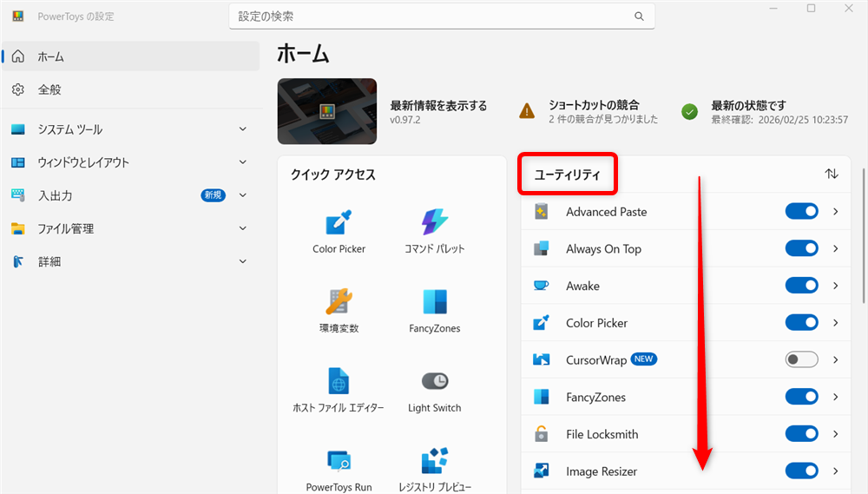The height and width of the screenshot is (494, 868).
Task: Select Home (ホーム) in the sidebar
Action: pyautogui.click(x=131, y=56)
